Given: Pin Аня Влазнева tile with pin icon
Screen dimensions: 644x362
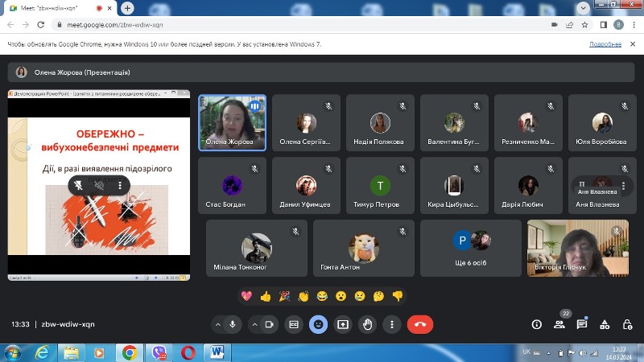Looking at the screenshot, I should (x=581, y=184).
